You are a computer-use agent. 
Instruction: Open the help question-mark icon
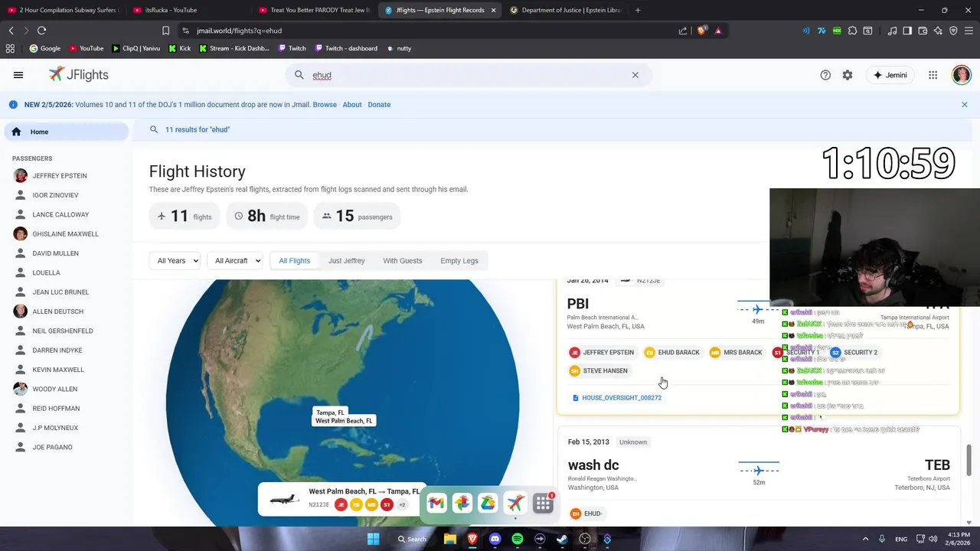pos(825,75)
